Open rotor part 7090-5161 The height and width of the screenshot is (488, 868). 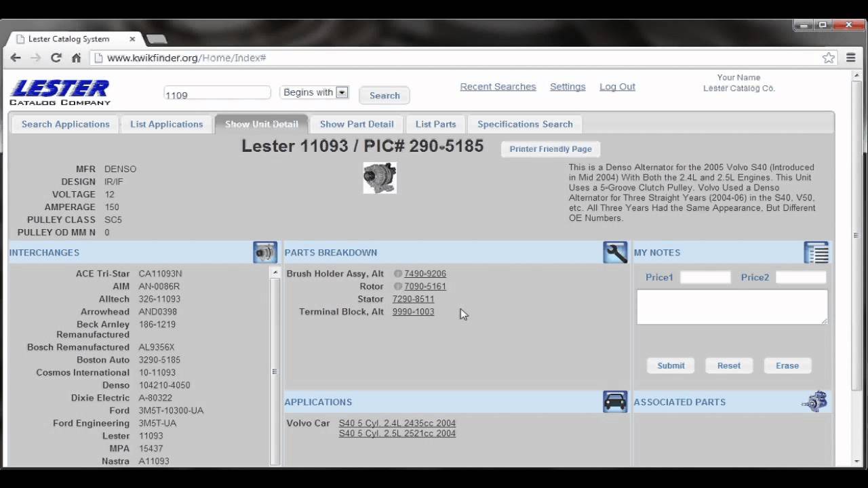[x=425, y=287]
